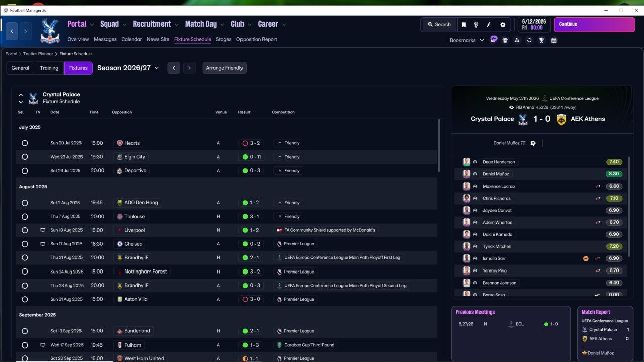
Task: Select the Deportivo fixture radio button
Action: (25, 171)
